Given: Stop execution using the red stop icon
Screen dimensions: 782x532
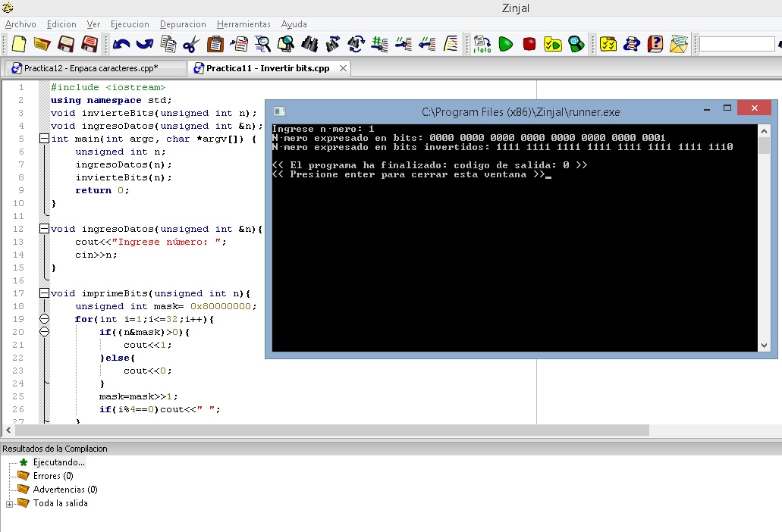Looking at the screenshot, I should [x=529, y=44].
